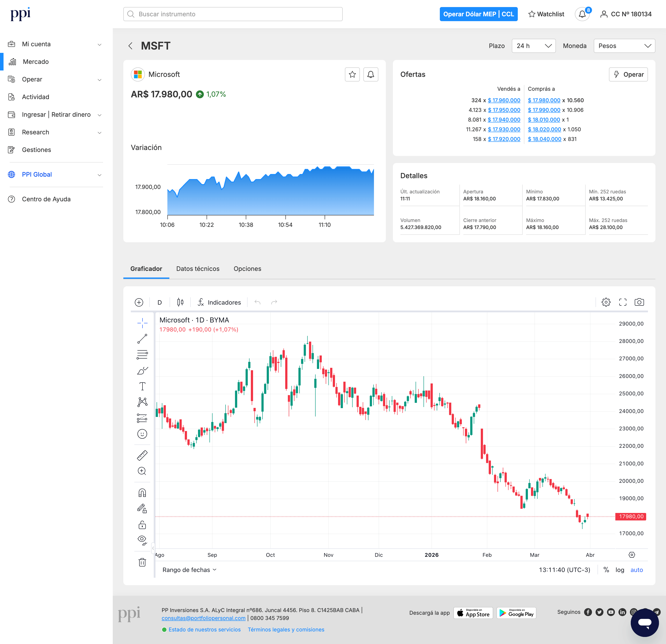
Task: Open the Plazo 24 h dropdown
Action: point(533,46)
